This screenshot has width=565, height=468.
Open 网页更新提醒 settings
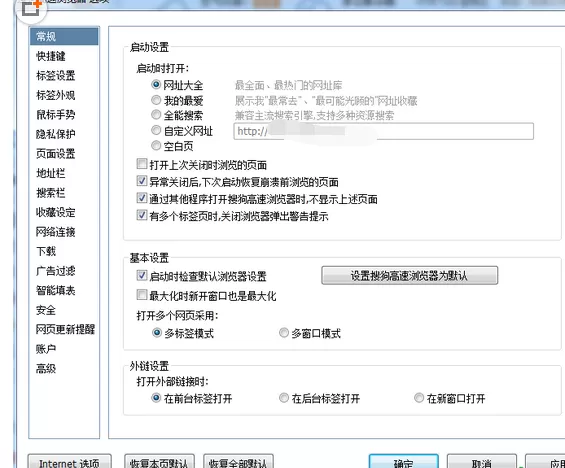tap(65, 329)
